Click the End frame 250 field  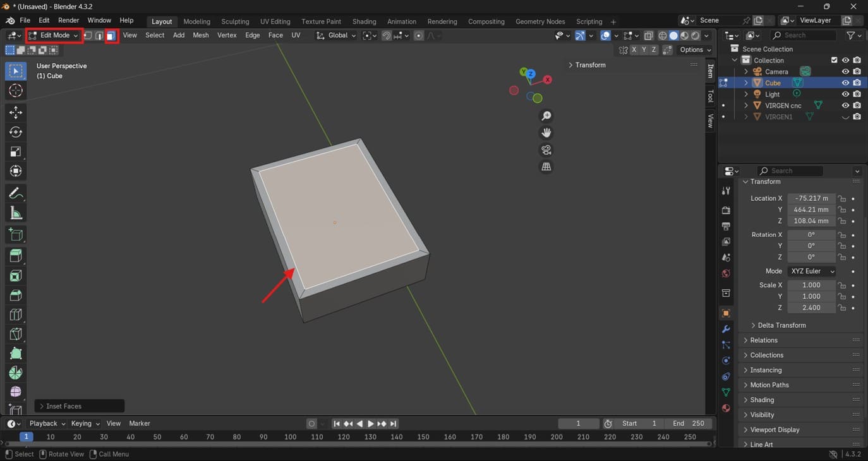point(688,424)
